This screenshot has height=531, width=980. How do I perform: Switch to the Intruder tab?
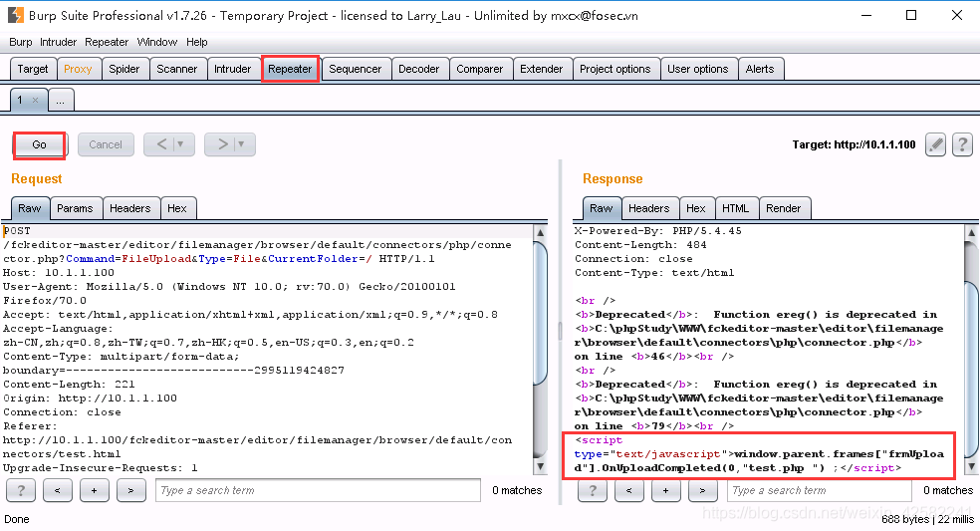coord(232,69)
